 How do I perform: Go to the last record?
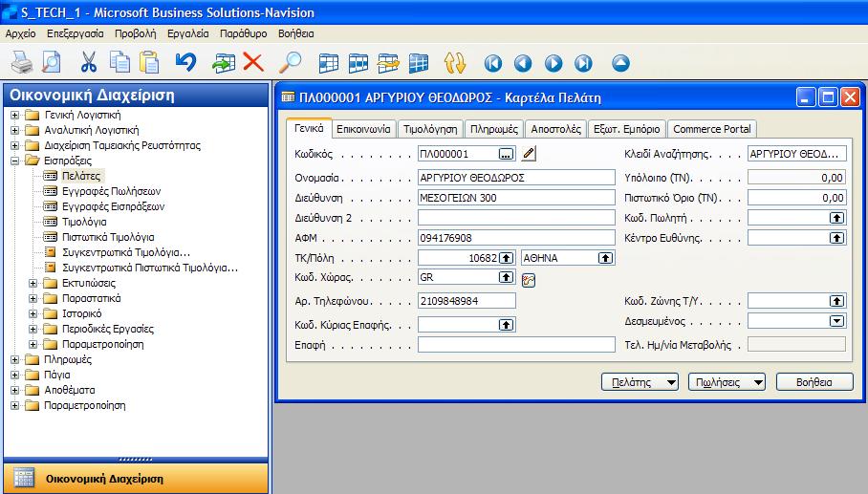point(583,63)
